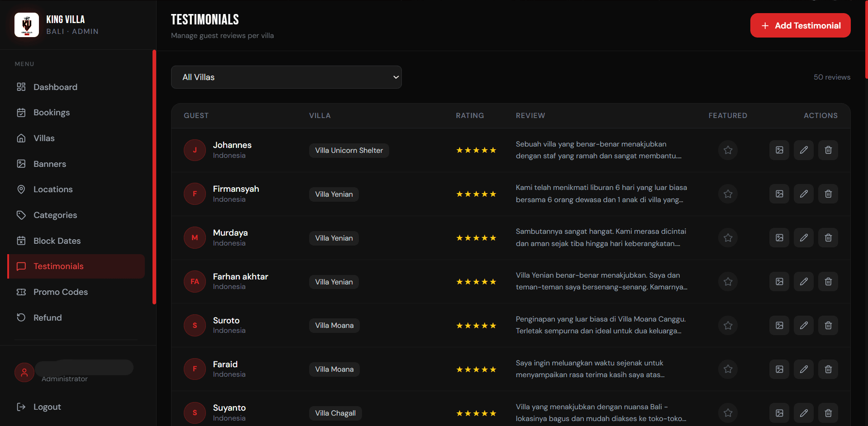The image size is (868, 426).
Task: Log out via the Logout link
Action: coord(39,407)
